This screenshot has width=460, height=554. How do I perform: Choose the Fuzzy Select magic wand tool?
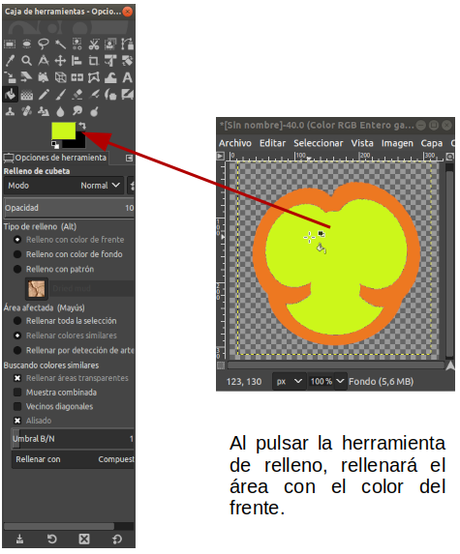click(x=60, y=44)
